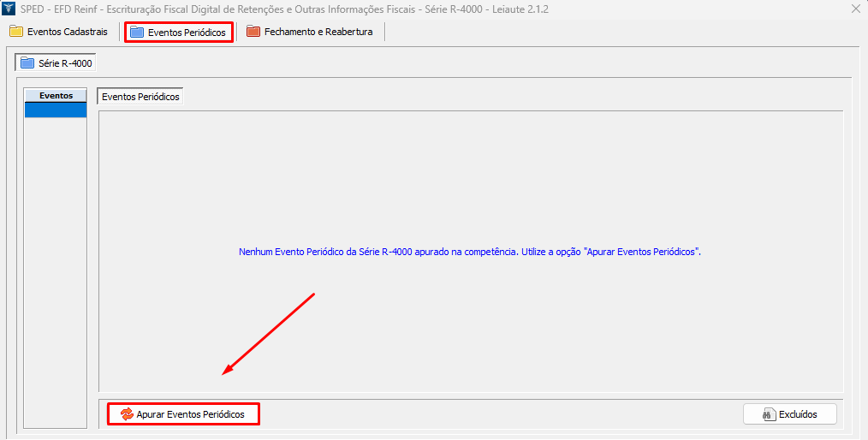Open the Eventos Cadastrais tab

click(68, 32)
